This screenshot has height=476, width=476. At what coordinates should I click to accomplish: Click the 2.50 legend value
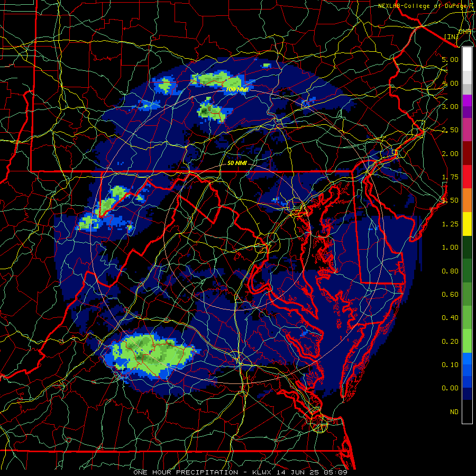pyautogui.click(x=450, y=130)
